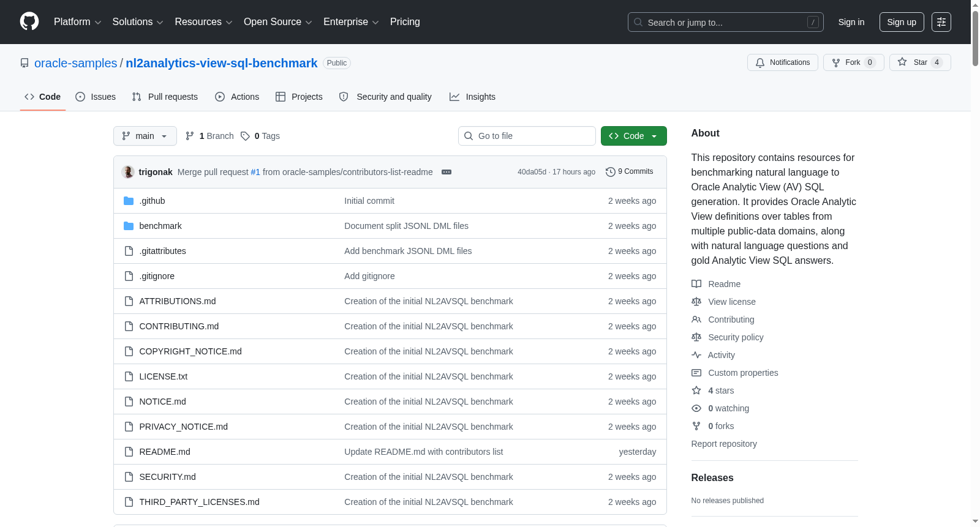Image resolution: width=980 pixels, height=527 pixels.
Task: Select the Code tab
Action: [43, 97]
